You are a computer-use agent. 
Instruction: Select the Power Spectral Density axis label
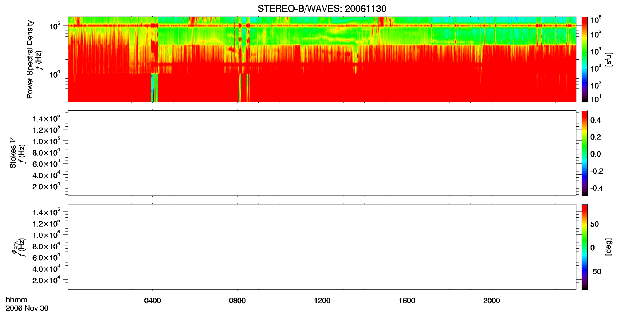coord(30,59)
